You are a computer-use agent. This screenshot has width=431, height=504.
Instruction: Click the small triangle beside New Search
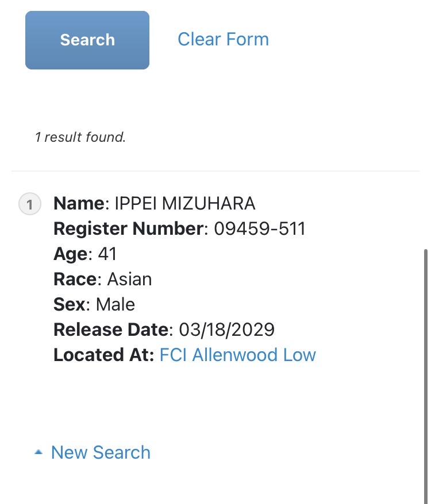[x=39, y=452]
